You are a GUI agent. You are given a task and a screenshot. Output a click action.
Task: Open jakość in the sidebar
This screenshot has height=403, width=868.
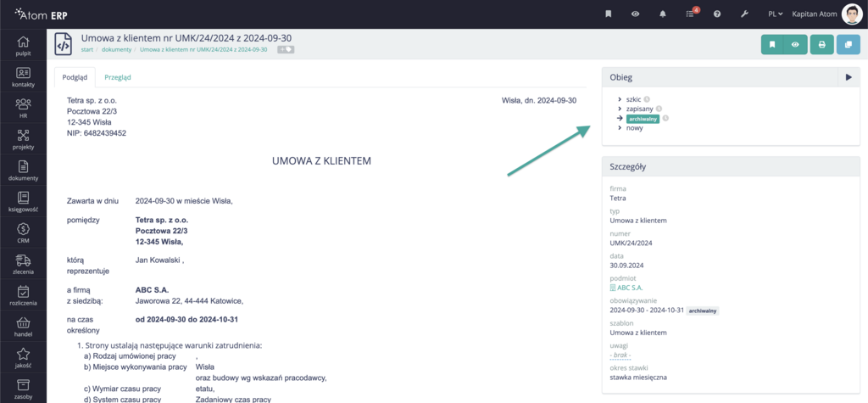[23, 358]
